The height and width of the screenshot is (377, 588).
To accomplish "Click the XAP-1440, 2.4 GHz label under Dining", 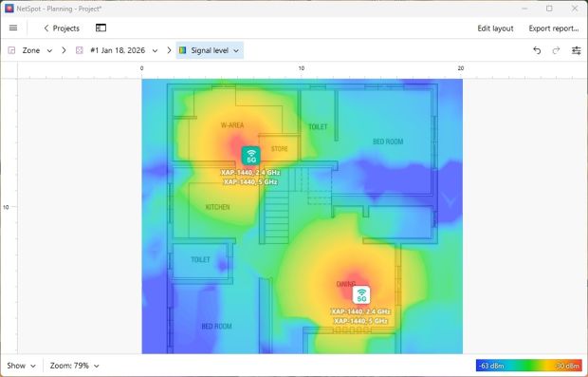I will click(360, 311).
